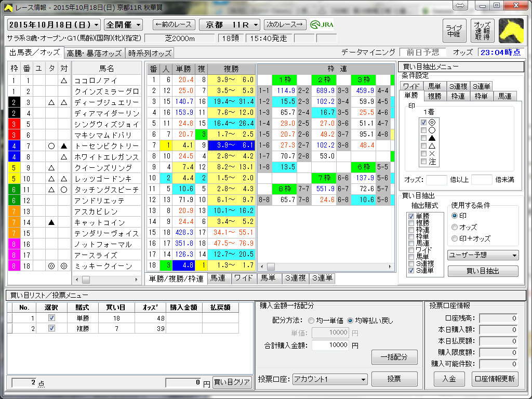
Task: Open the 投票口座 アカウント1 dropdown
Action: 363,379
